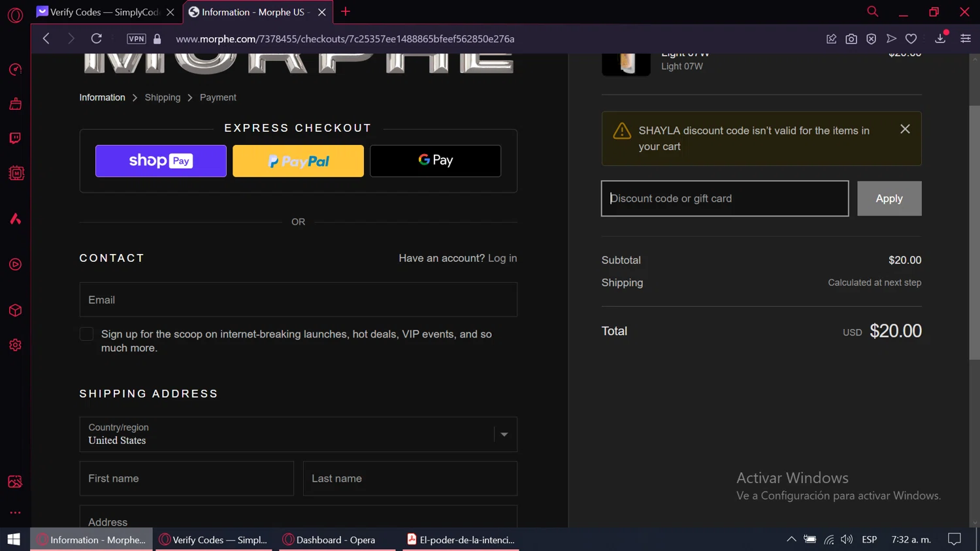Tick the newsletter sign-up checkbox

[x=86, y=334]
